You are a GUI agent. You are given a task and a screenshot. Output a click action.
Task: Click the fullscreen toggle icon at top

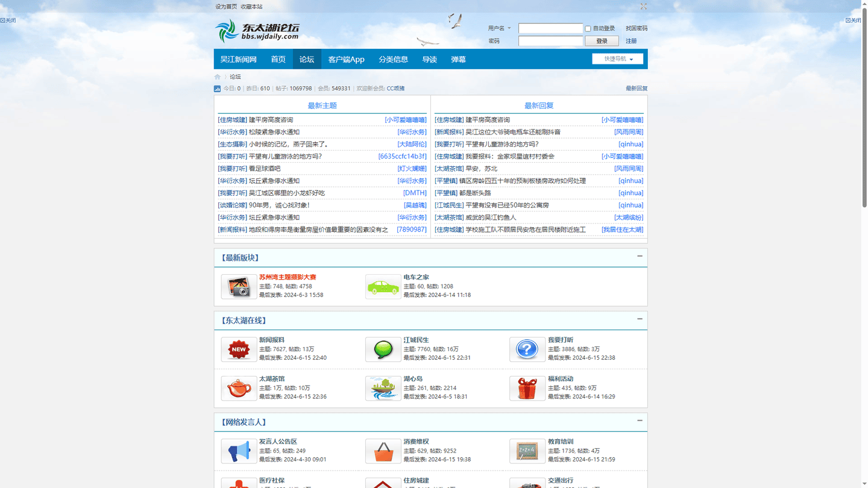click(643, 7)
